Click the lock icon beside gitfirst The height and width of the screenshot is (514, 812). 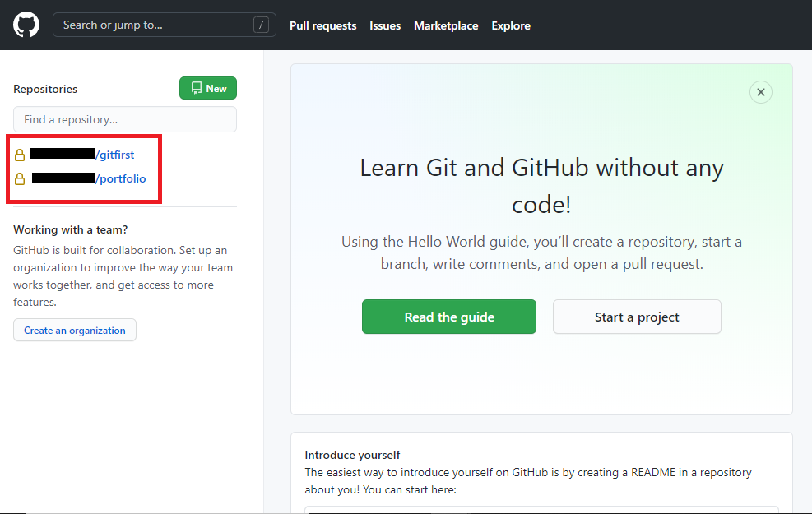(x=20, y=155)
